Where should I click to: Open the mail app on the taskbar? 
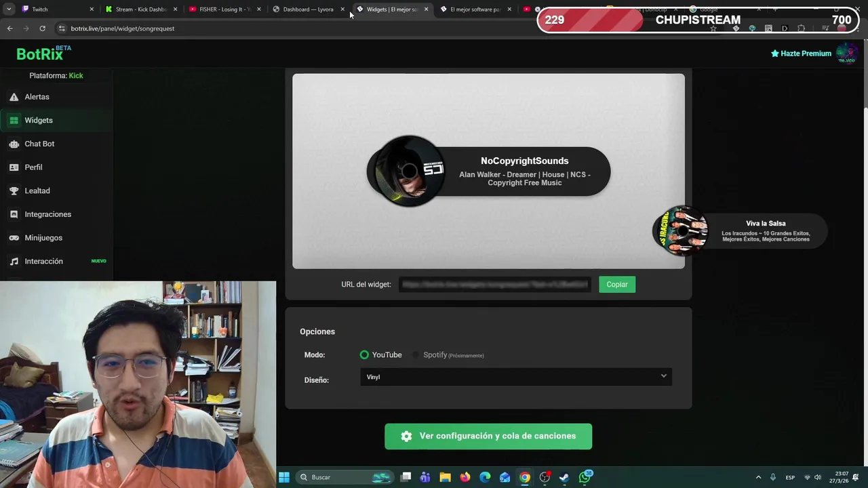tap(505, 477)
